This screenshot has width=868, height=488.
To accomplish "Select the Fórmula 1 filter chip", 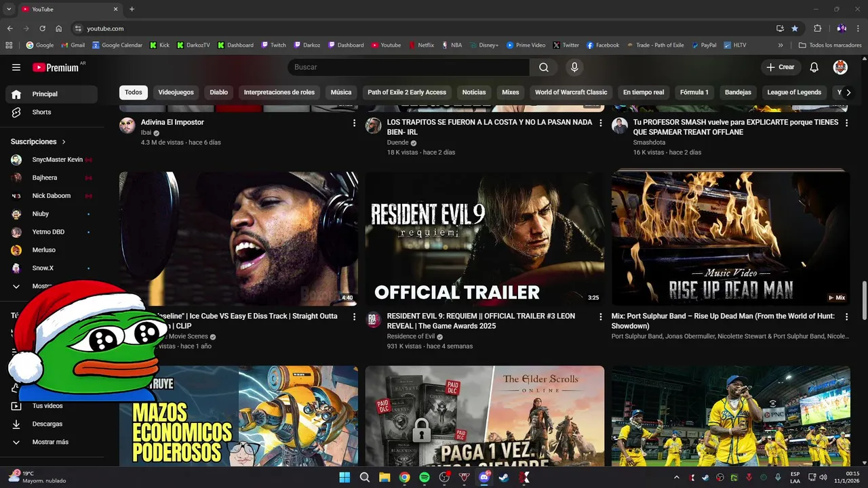I will 694,92.
